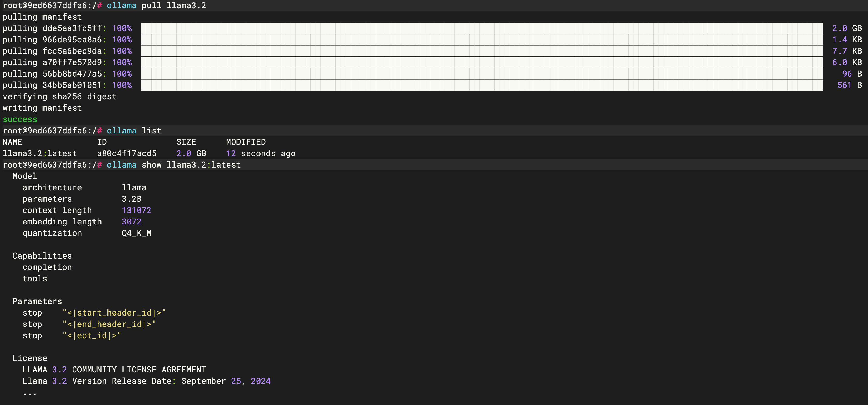Click the tools capability entry
The height and width of the screenshot is (405, 868).
tap(35, 279)
